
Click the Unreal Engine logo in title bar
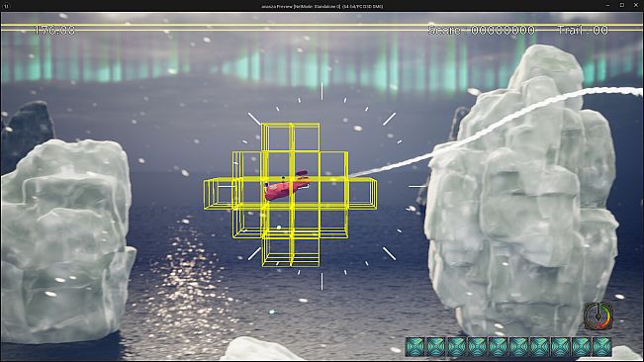click(x=6, y=6)
